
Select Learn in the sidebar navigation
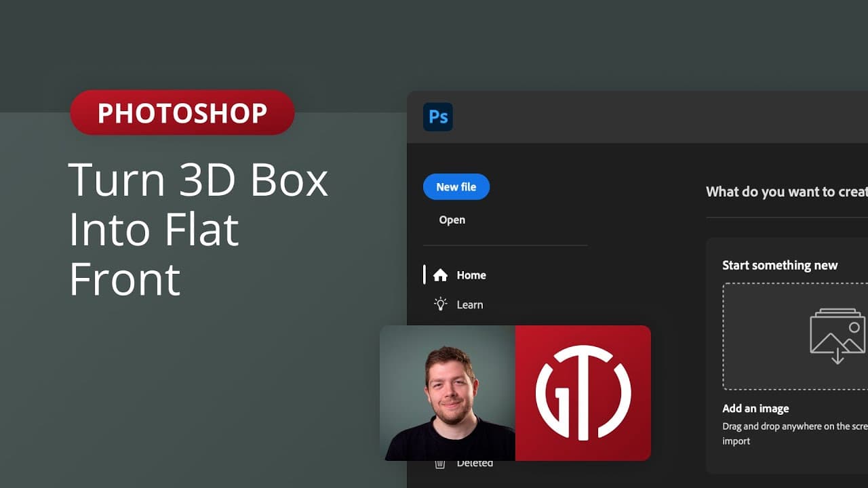469,304
